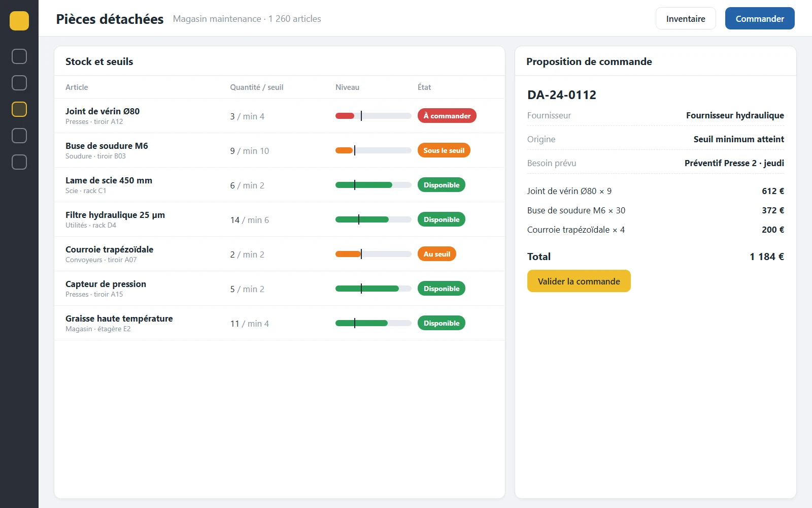This screenshot has height=508, width=812.
Task: Select the Lame de scie 450 mm article
Action: pos(109,180)
